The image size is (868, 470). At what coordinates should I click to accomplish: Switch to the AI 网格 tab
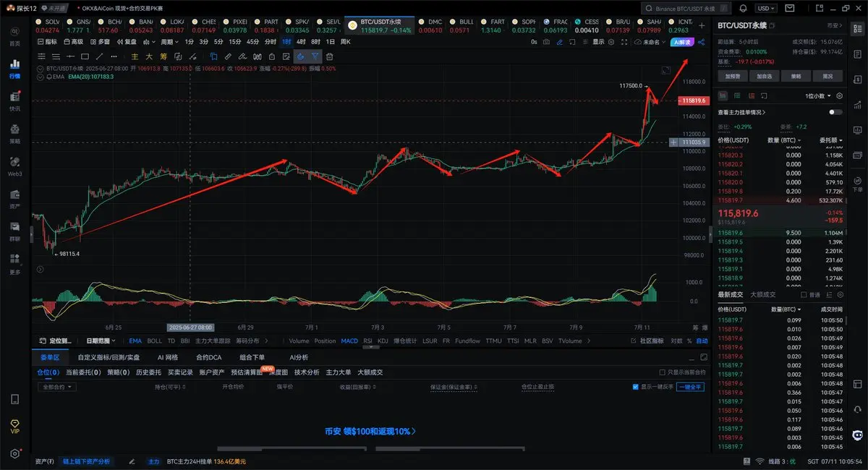click(x=168, y=357)
